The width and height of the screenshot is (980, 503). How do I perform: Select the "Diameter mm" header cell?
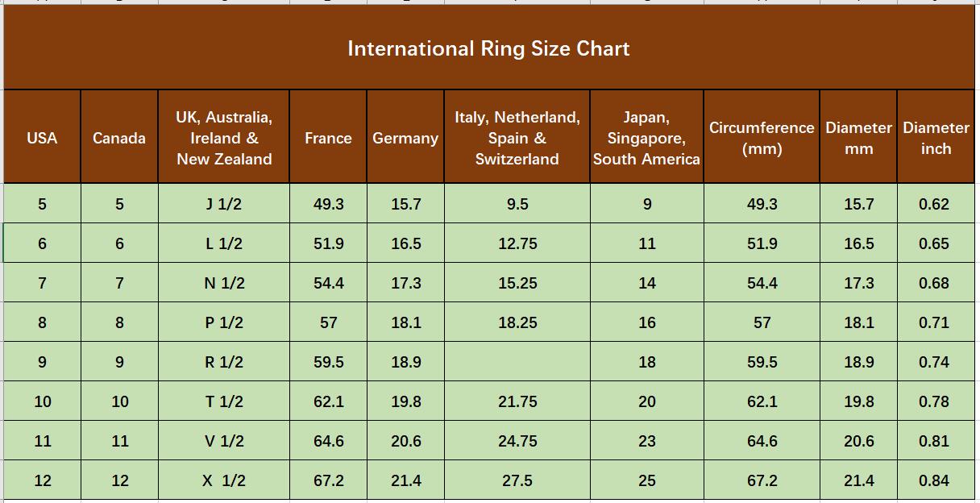point(858,138)
